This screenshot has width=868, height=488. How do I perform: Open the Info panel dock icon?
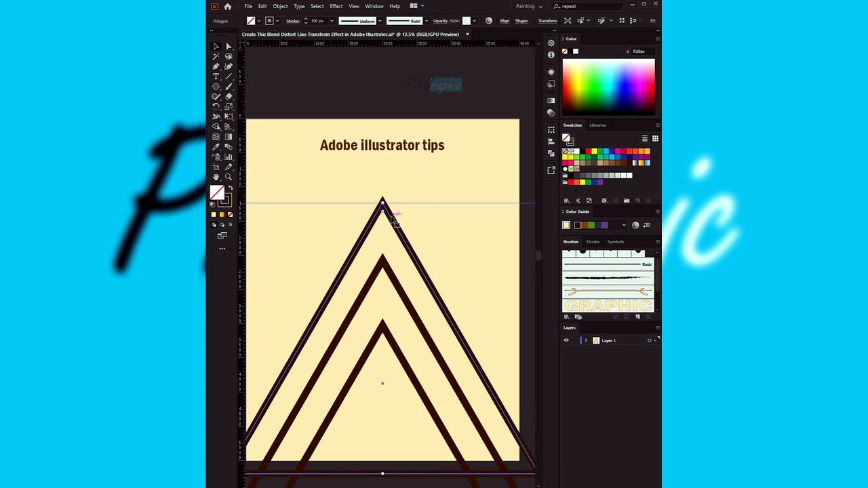(551, 55)
